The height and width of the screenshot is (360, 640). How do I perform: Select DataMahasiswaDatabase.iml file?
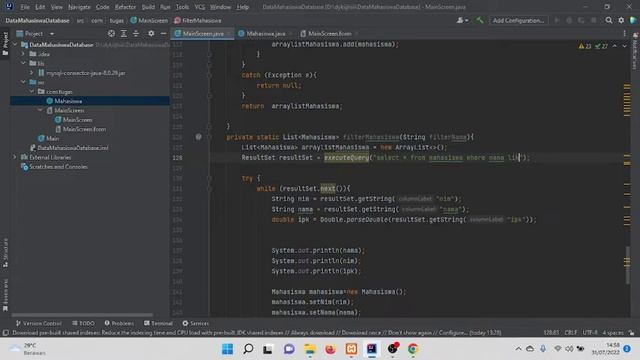pos(73,148)
